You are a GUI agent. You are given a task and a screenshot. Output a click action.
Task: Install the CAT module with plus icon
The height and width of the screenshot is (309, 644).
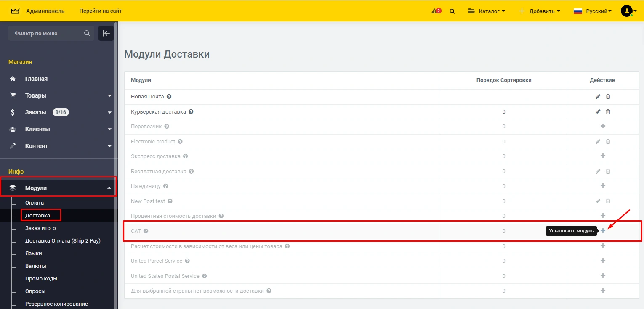(x=603, y=231)
